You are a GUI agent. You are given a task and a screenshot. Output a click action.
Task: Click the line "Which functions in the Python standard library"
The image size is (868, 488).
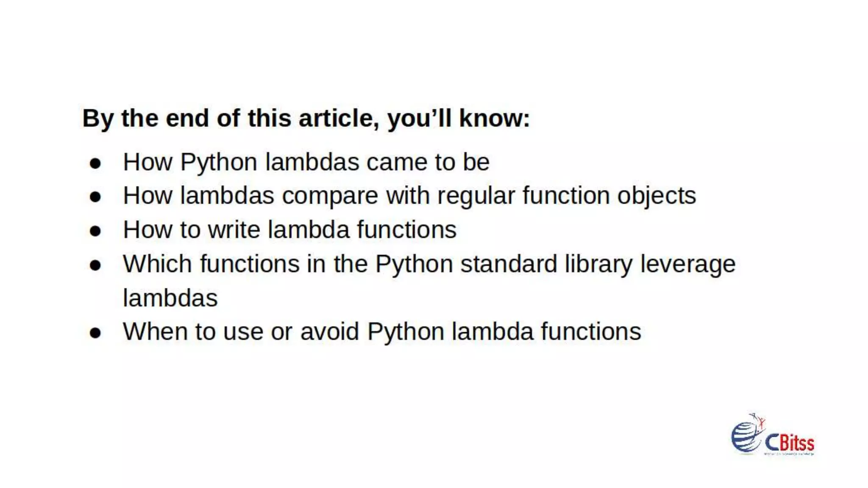[x=429, y=264]
